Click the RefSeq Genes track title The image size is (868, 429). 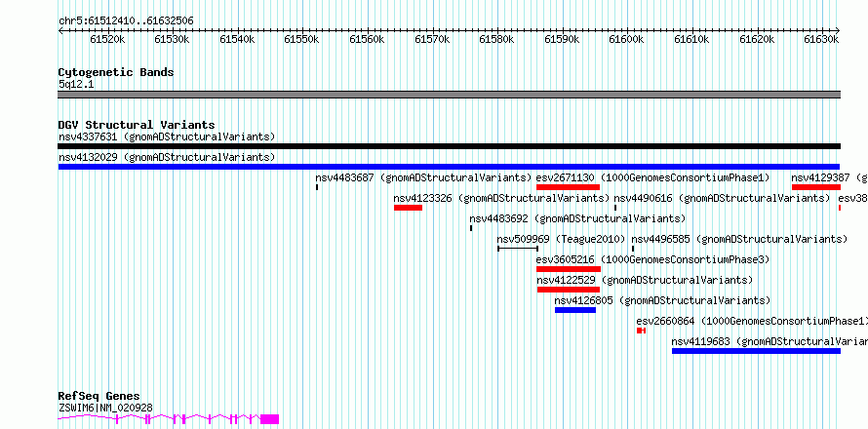99,397
